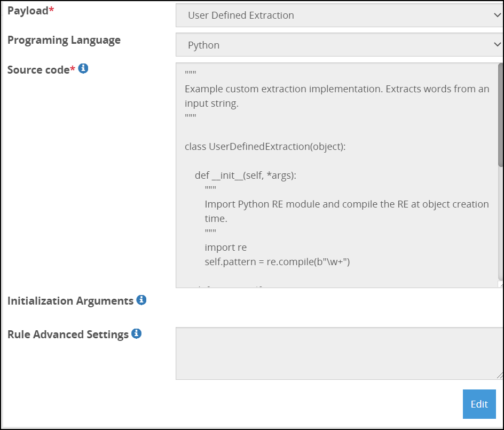Click the Initialization Arguments info icon

(141, 300)
